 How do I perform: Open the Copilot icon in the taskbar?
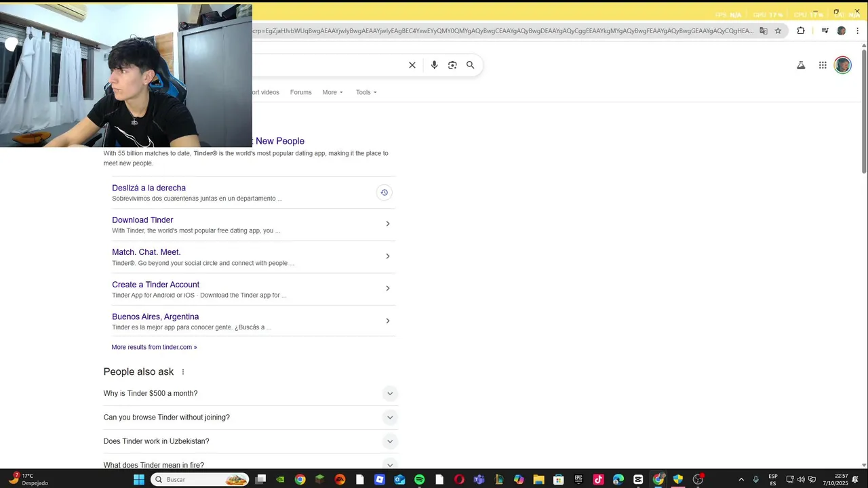[519, 479]
